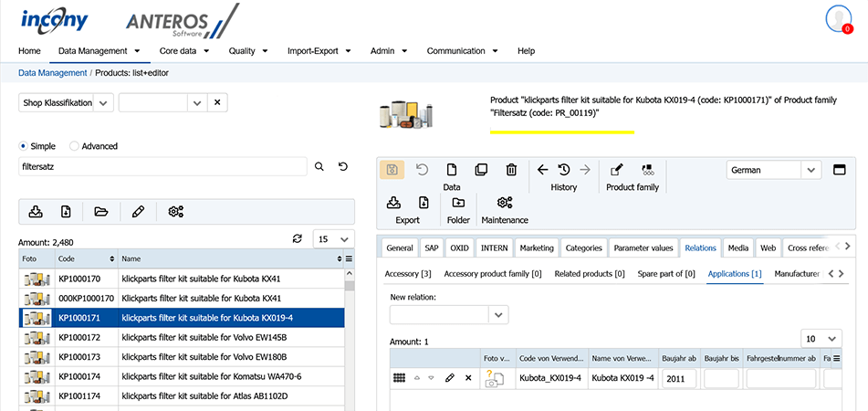Screen dimensions: 868x411
Task: Open the Admin menu
Action: tap(389, 51)
